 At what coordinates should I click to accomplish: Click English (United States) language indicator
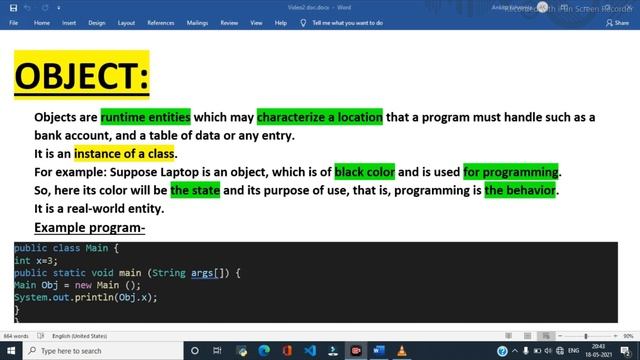80,336
